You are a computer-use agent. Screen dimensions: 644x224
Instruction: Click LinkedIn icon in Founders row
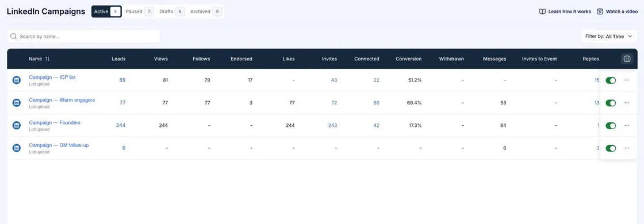[x=17, y=125]
